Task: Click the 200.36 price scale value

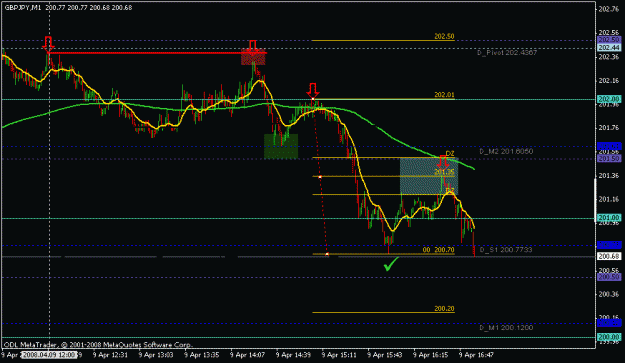Action: click(x=609, y=294)
